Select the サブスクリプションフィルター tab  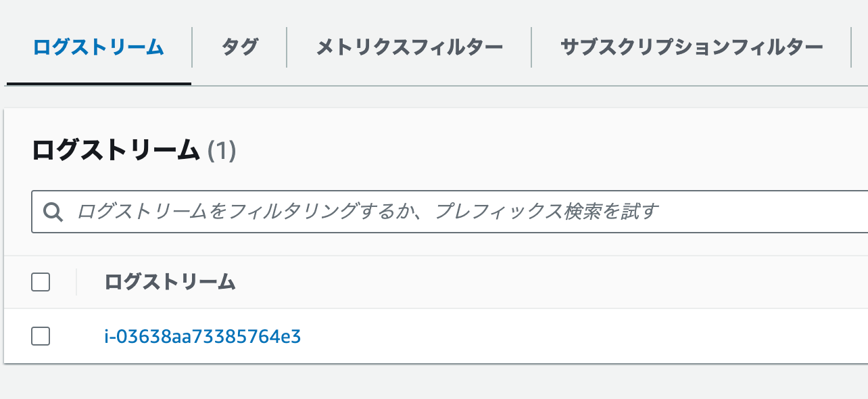point(692,45)
